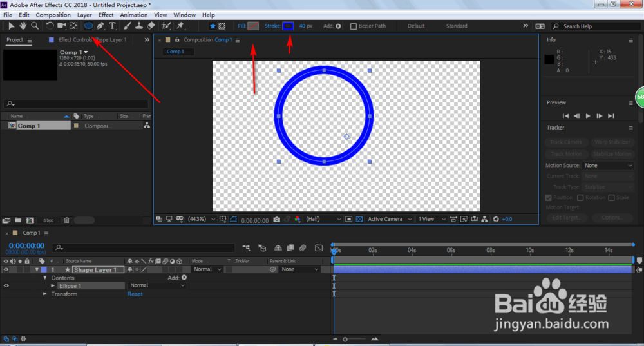Open the Animation menu
The image size is (644, 346).
coord(133,15)
